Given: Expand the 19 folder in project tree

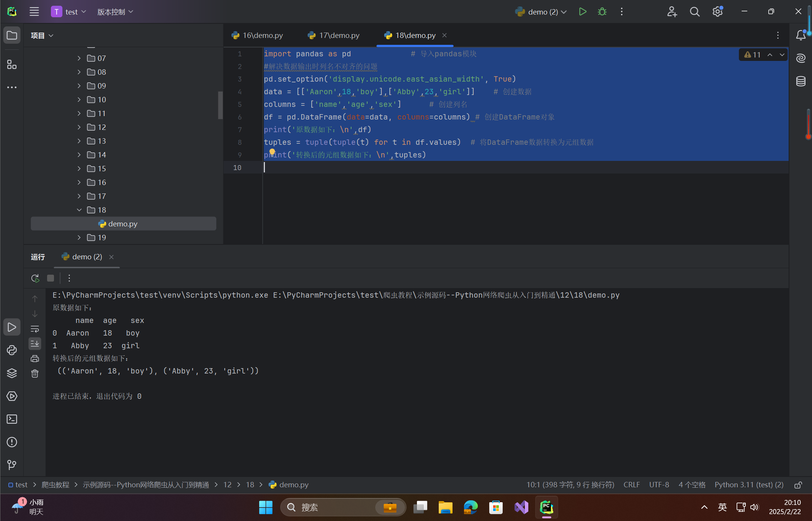Looking at the screenshot, I should [79, 238].
